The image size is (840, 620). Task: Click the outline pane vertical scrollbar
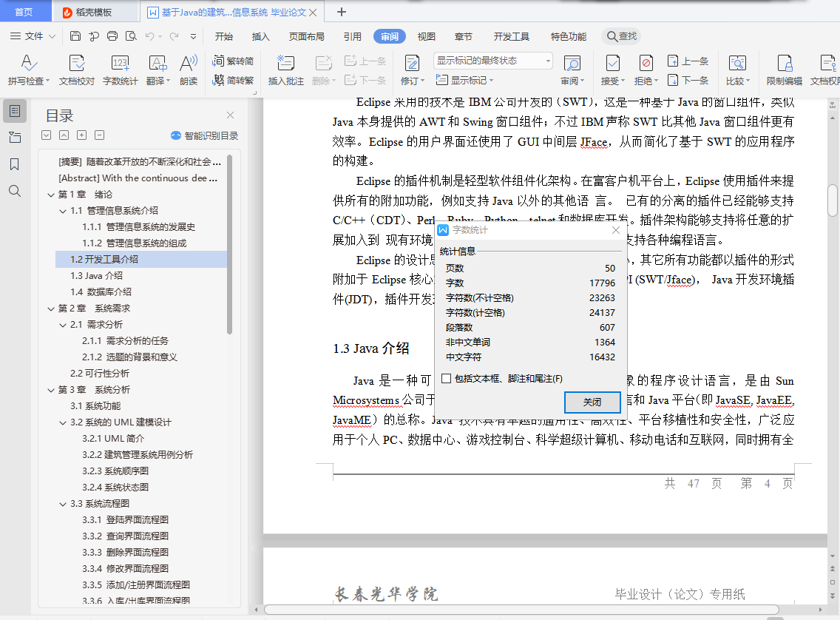230,244
